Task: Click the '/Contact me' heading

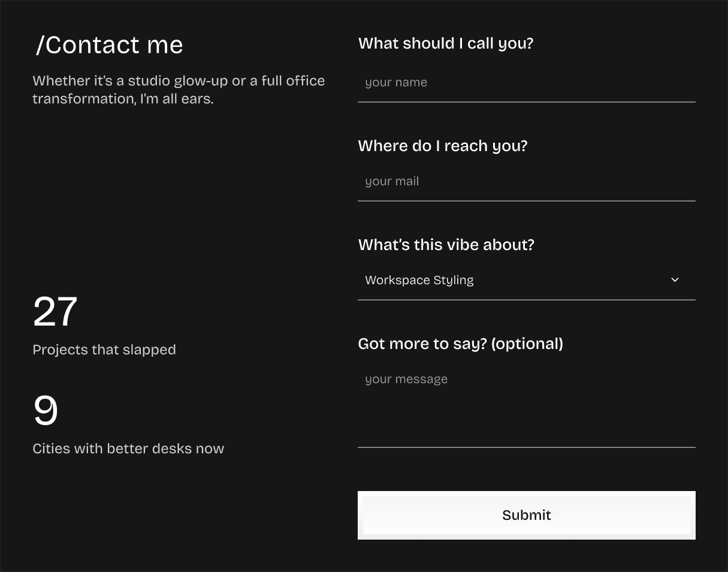Action: (109, 45)
